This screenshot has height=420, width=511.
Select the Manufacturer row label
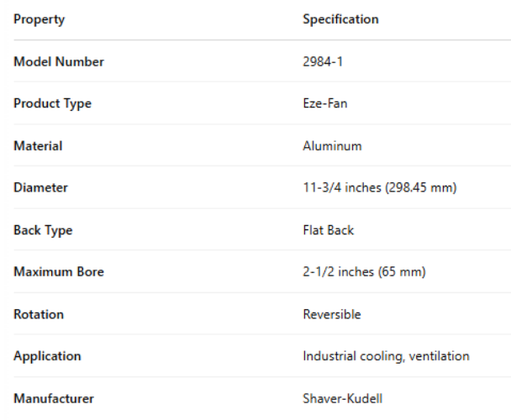tap(54, 398)
